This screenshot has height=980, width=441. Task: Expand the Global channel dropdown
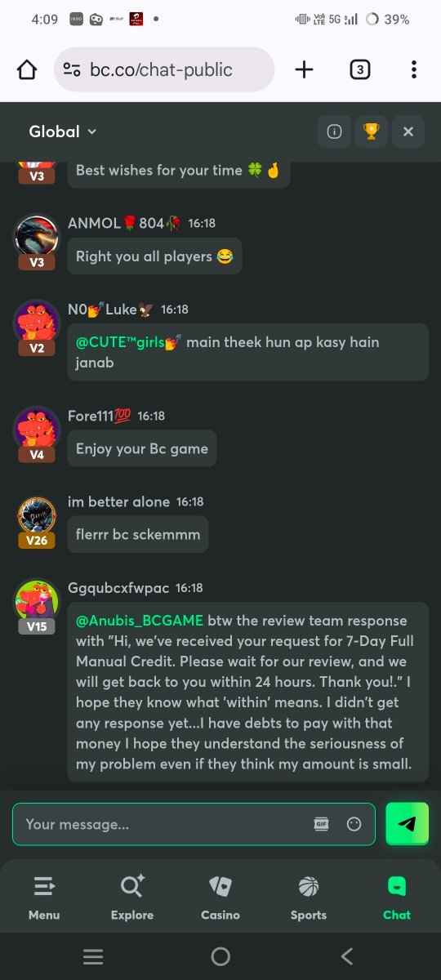tap(63, 131)
